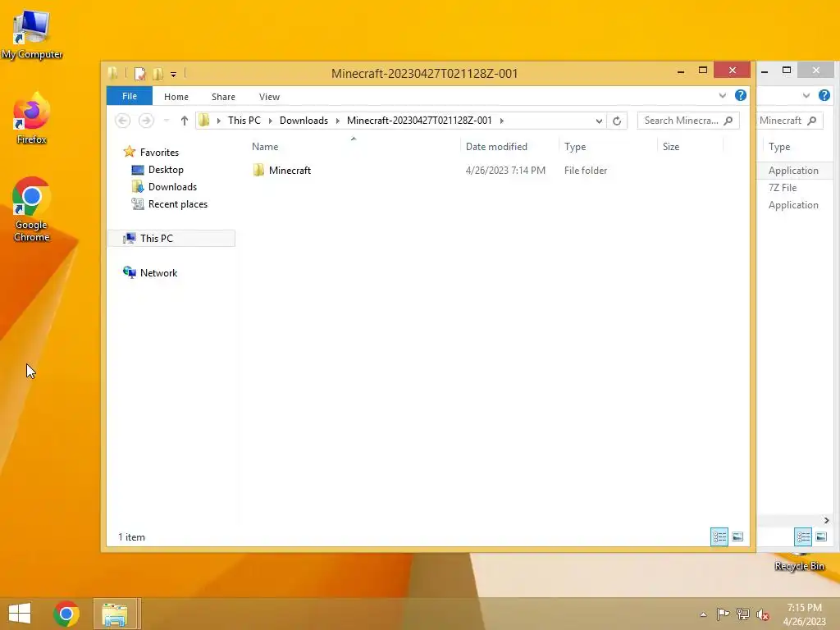Viewport: 840px width, 630px height.
Task: Open the Google Chrome desktop shortcut
Action: (32, 209)
